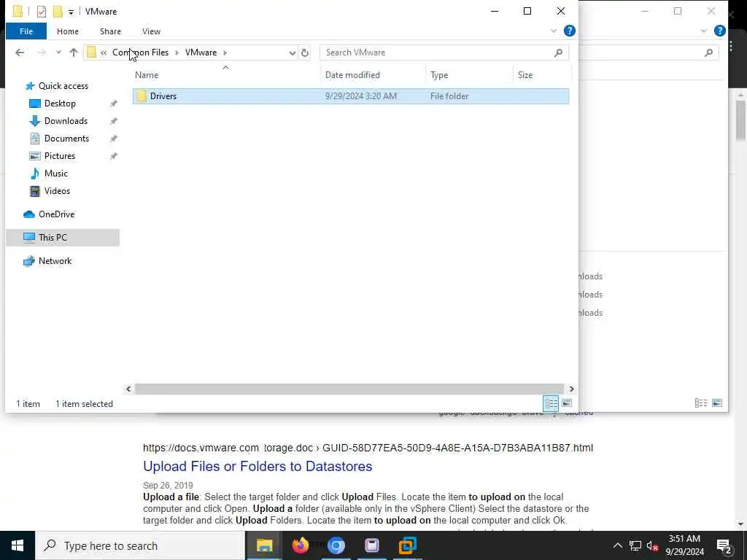Click the pin icon next to Desktop
Viewport: 747px width, 560px height.
click(113, 104)
